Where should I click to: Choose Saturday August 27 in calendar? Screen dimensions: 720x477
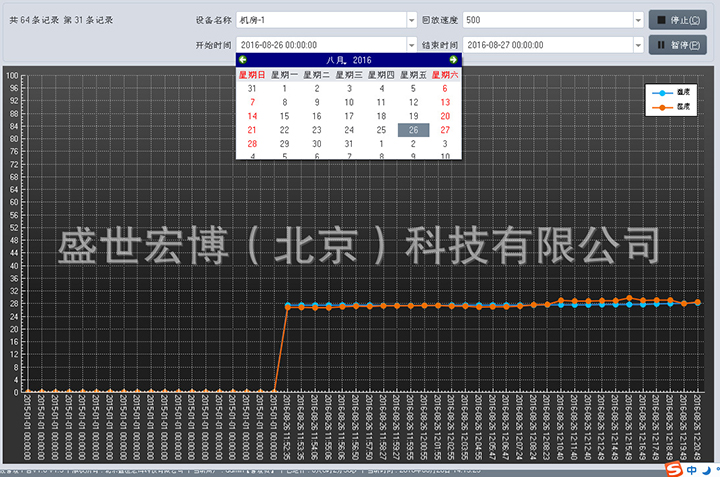pos(445,129)
